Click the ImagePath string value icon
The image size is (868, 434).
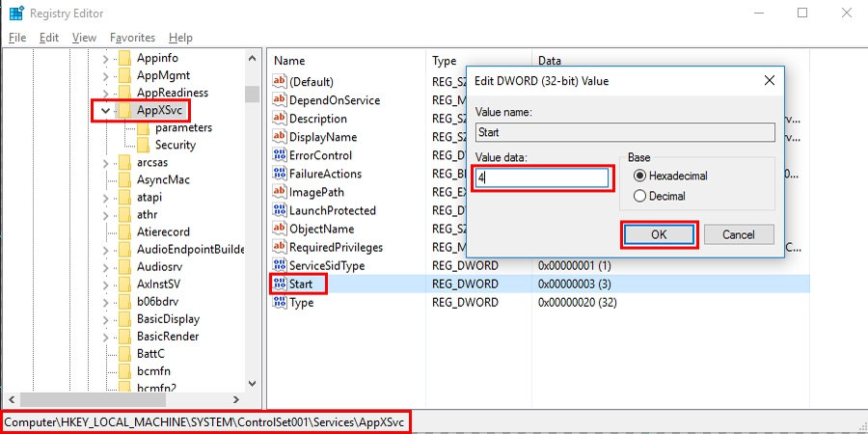[x=280, y=192]
